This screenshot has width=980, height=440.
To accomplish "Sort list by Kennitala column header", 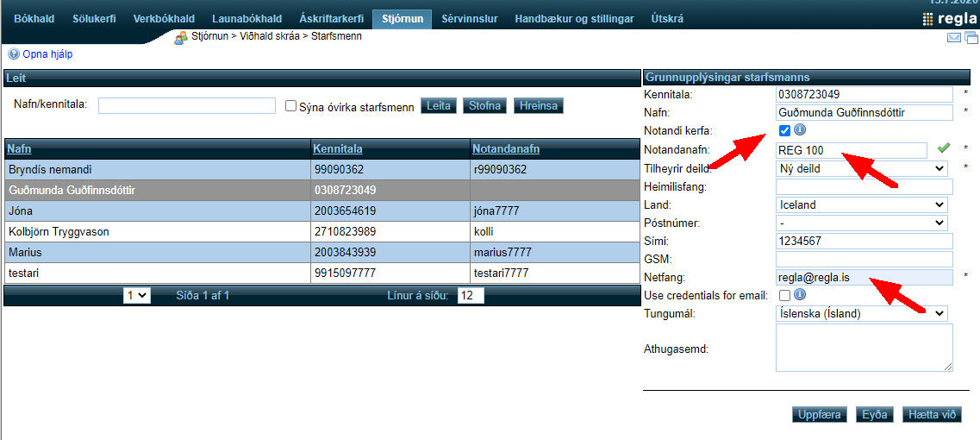I will (337, 148).
